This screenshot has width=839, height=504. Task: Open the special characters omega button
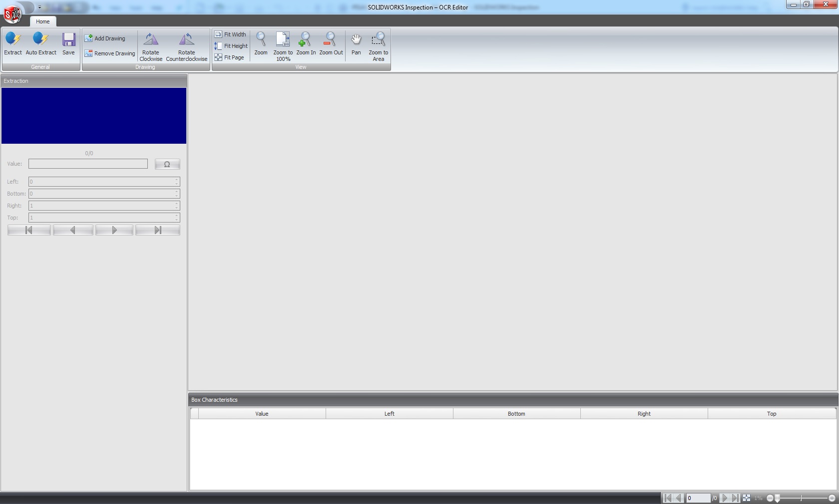(167, 164)
